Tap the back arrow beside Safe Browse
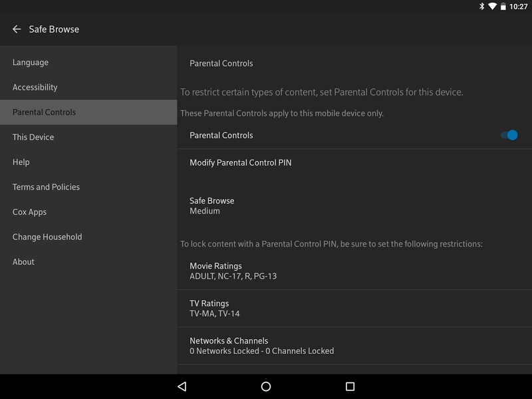Screen dimensions: 532x399 (x=17, y=29)
